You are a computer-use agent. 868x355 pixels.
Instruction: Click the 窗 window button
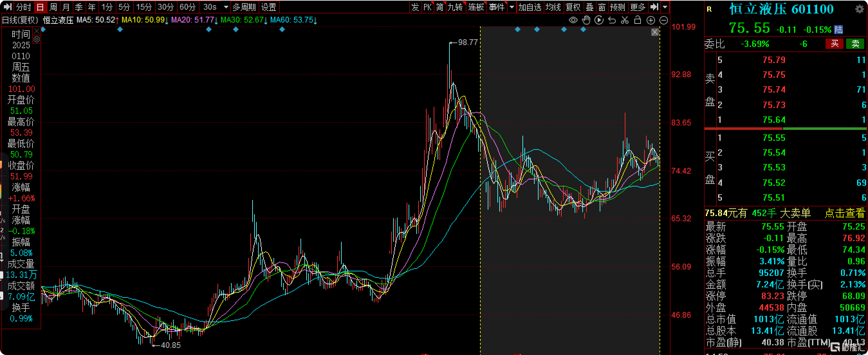tap(602, 7)
